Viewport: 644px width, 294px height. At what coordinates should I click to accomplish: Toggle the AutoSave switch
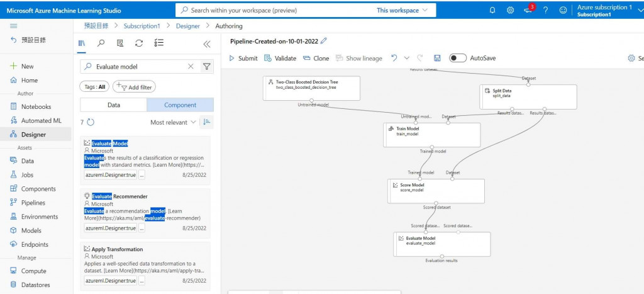(458, 58)
